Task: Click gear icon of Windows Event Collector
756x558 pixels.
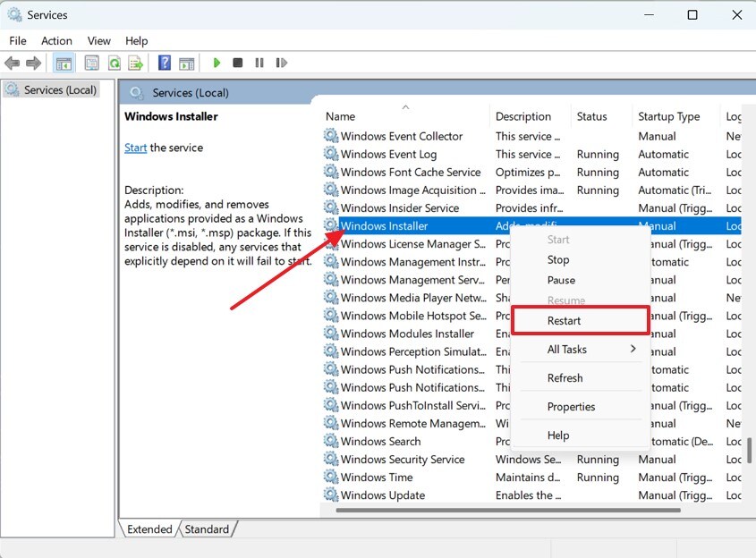Action: (331, 135)
